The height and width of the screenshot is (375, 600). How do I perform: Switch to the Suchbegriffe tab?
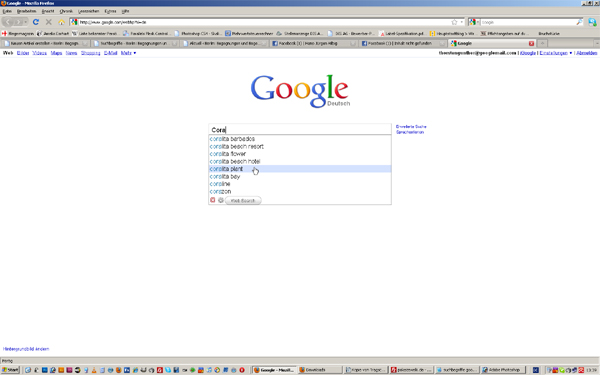pyautogui.click(x=135, y=43)
